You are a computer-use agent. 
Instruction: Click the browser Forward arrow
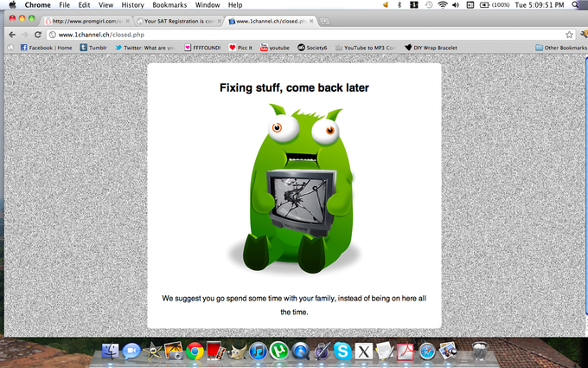click(x=25, y=35)
